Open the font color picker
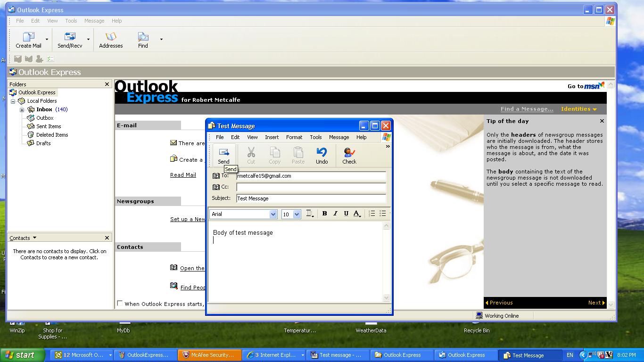The width and height of the screenshot is (644, 362). click(357, 214)
